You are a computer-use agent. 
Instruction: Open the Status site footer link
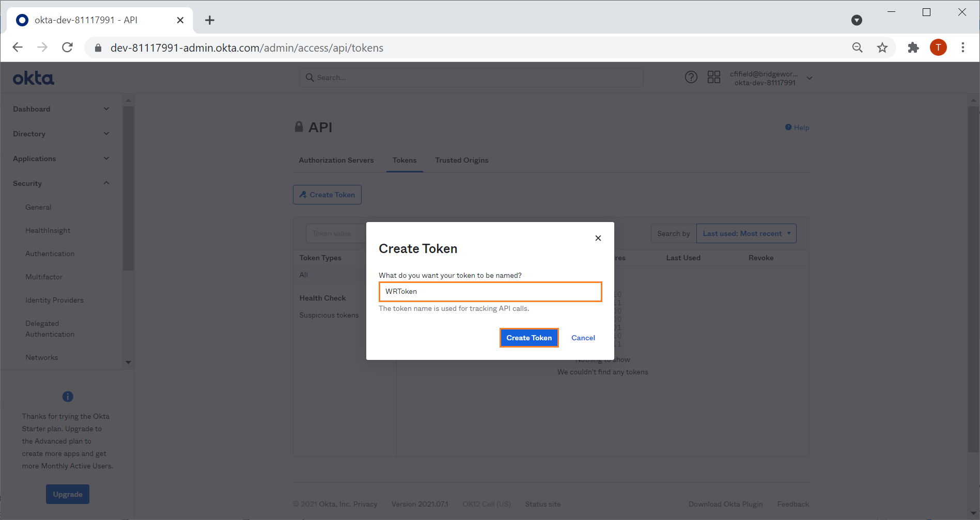(543, 504)
